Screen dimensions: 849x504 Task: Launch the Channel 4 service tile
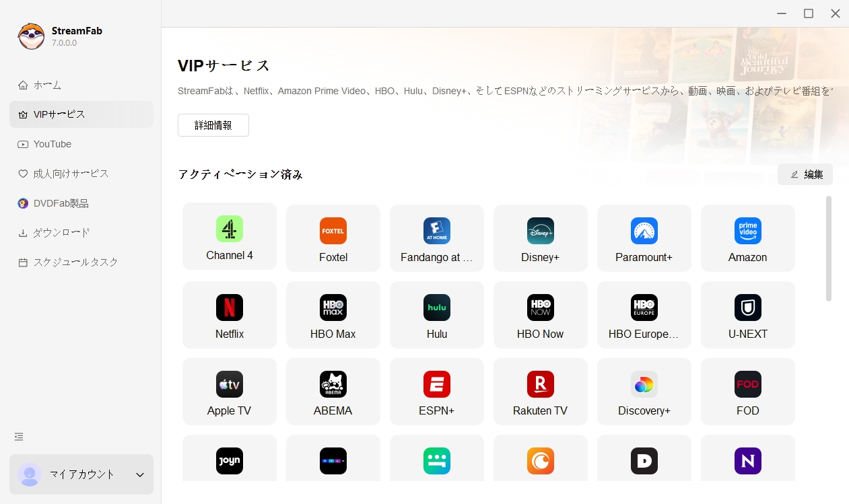coord(229,236)
